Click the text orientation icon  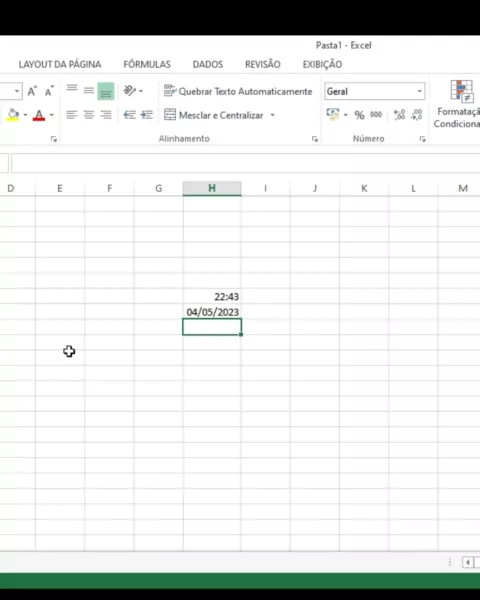click(x=130, y=91)
